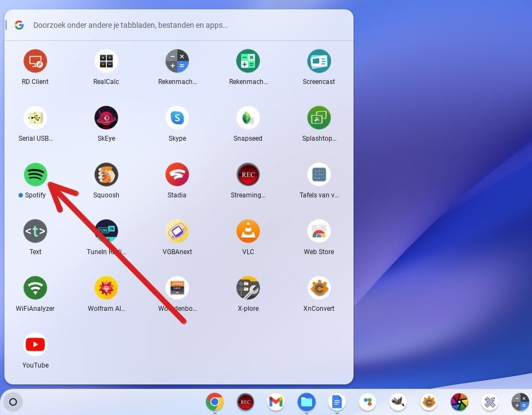Launch the SkEye astronomy app
The image size is (532, 415).
click(106, 118)
